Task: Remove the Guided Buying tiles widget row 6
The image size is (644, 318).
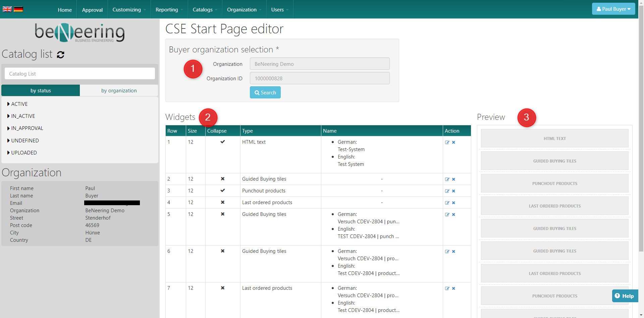Action: coord(453,252)
